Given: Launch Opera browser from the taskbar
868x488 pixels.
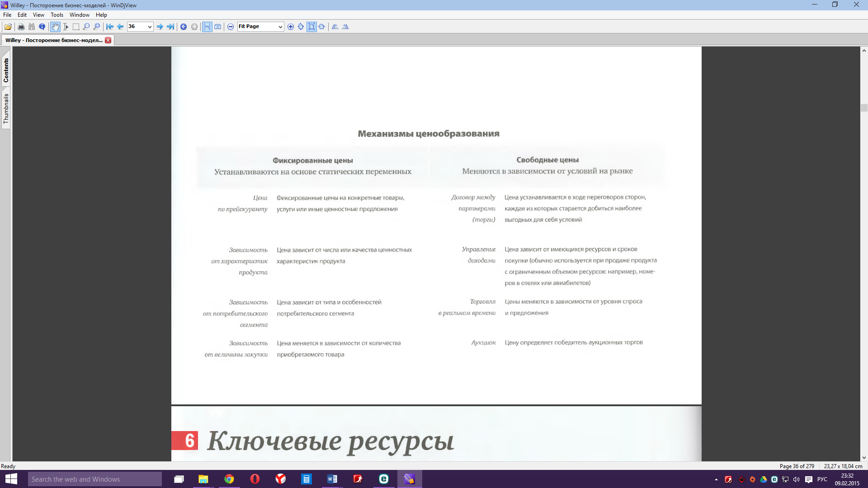Looking at the screenshot, I should (255, 479).
